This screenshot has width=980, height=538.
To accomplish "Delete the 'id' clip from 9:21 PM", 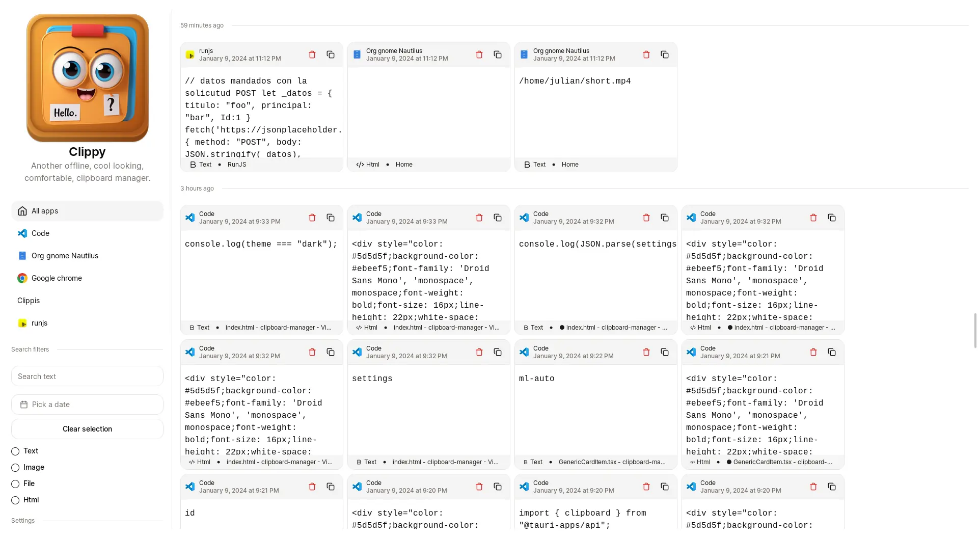I will pyautogui.click(x=312, y=487).
